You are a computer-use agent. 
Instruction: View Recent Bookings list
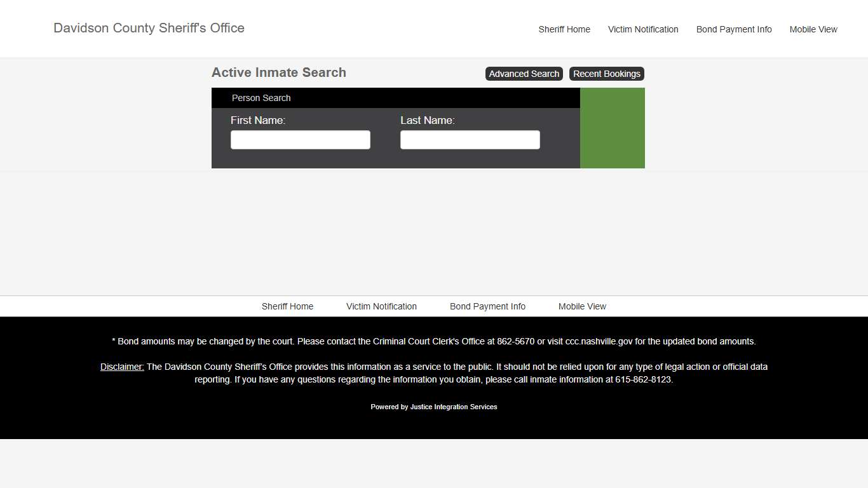click(606, 74)
